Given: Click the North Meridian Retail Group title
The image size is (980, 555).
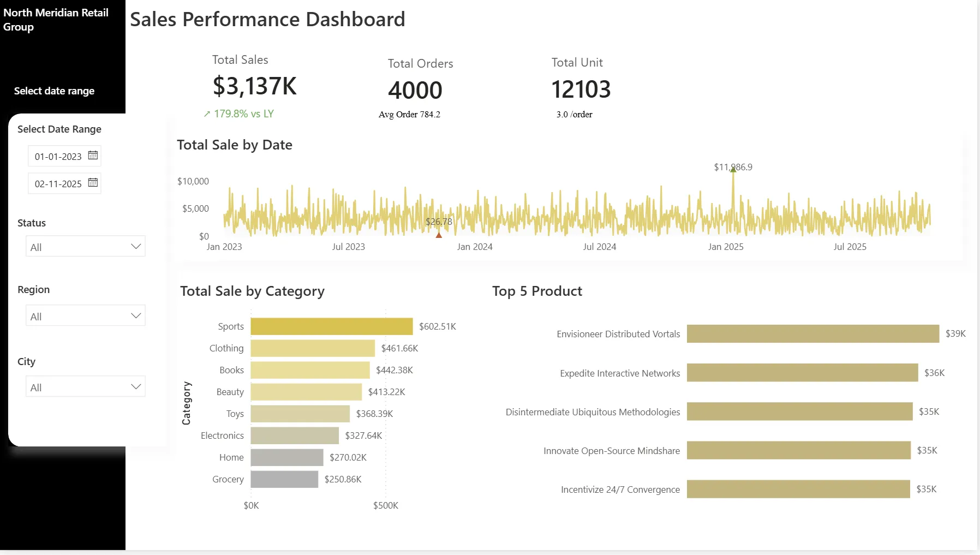Looking at the screenshot, I should pyautogui.click(x=56, y=20).
